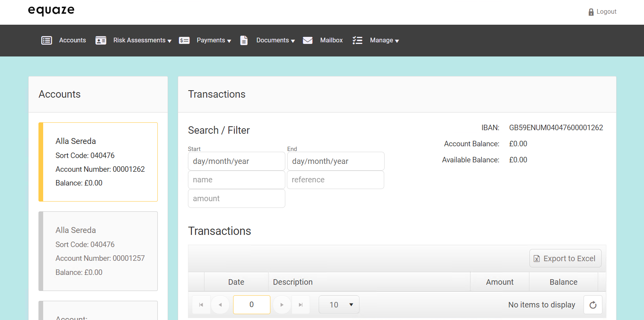Go to the next transactions page
The height and width of the screenshot is (320, 644).
tap(282, 305)
